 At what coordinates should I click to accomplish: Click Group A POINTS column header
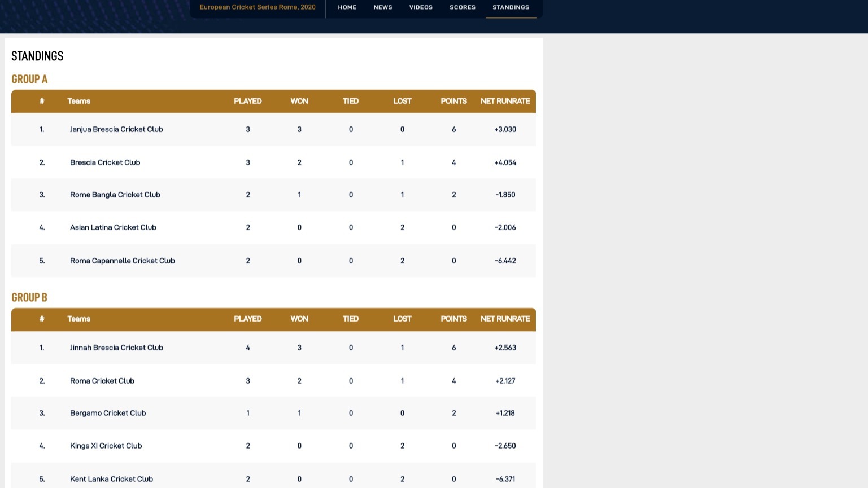[x=453, y=101]
